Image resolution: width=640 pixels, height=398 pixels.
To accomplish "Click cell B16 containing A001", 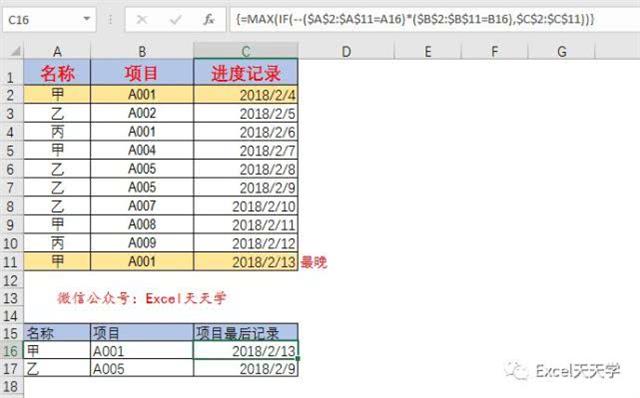I will tap(142, 351).
